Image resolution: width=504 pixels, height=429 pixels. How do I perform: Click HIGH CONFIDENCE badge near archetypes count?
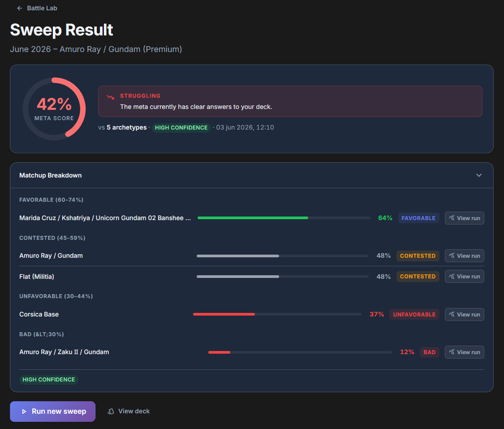point(181,128)
